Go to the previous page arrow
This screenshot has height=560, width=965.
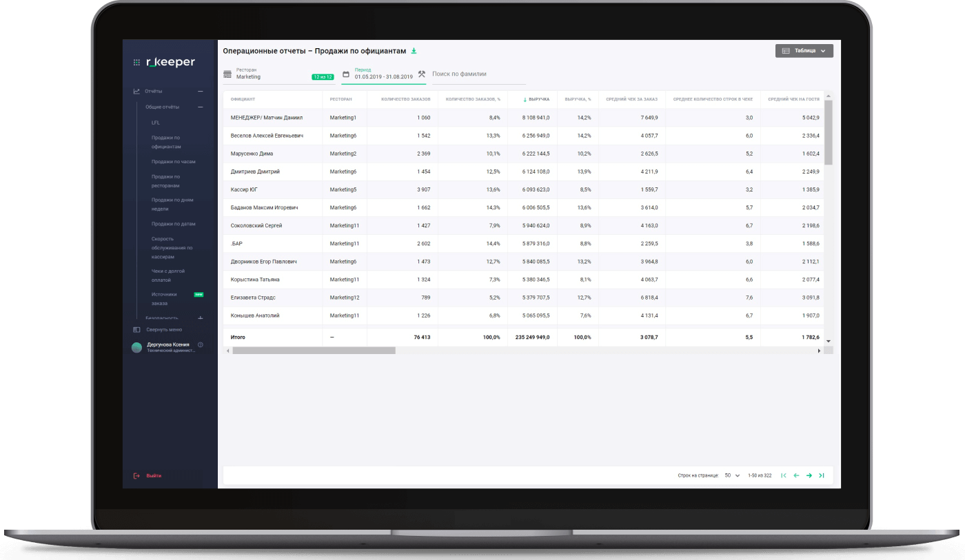point(796,475)
